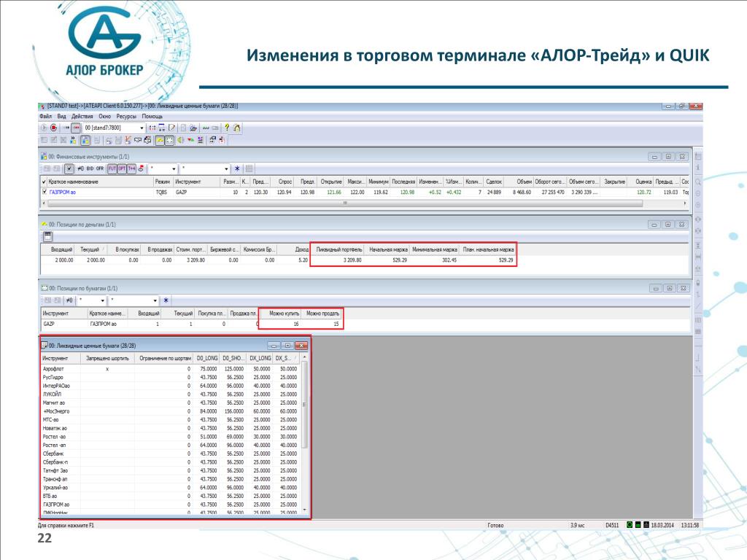Toggle the OFR filter button
Image resolution: width=747 pixels, height=560 pixels.
99,168
